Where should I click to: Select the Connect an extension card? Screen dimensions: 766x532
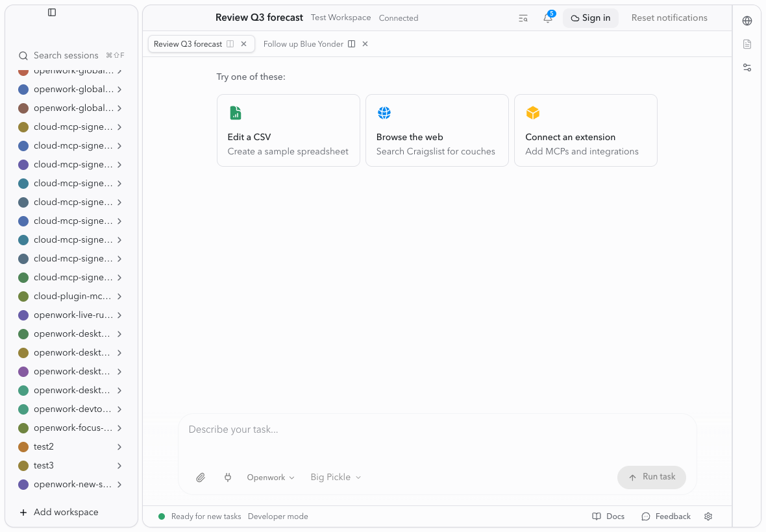[586, 130]
